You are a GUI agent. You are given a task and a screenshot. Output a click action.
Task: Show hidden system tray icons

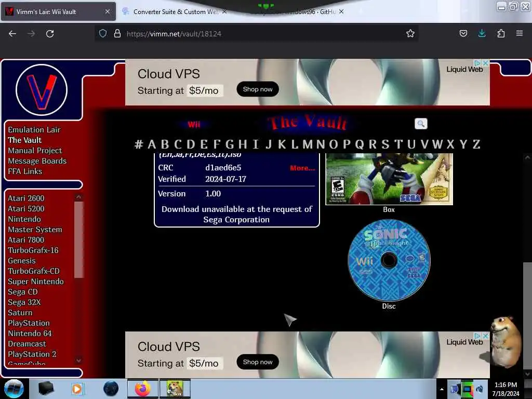tap(442, 389)
